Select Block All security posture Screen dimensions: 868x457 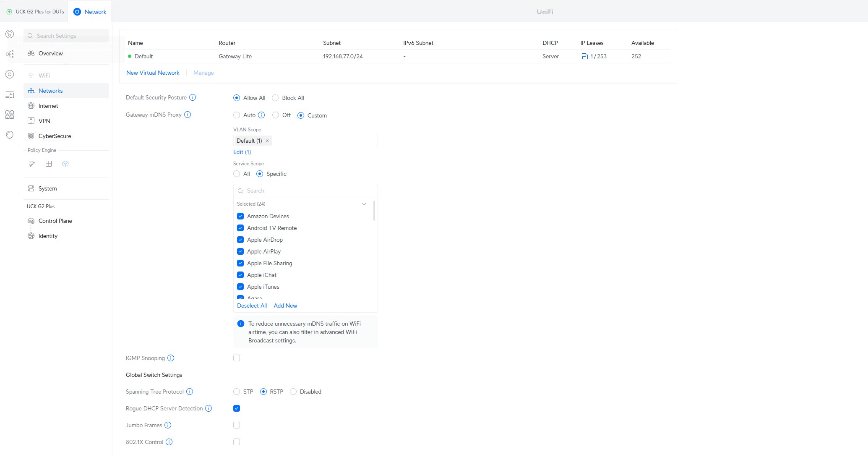coord(275,98)
